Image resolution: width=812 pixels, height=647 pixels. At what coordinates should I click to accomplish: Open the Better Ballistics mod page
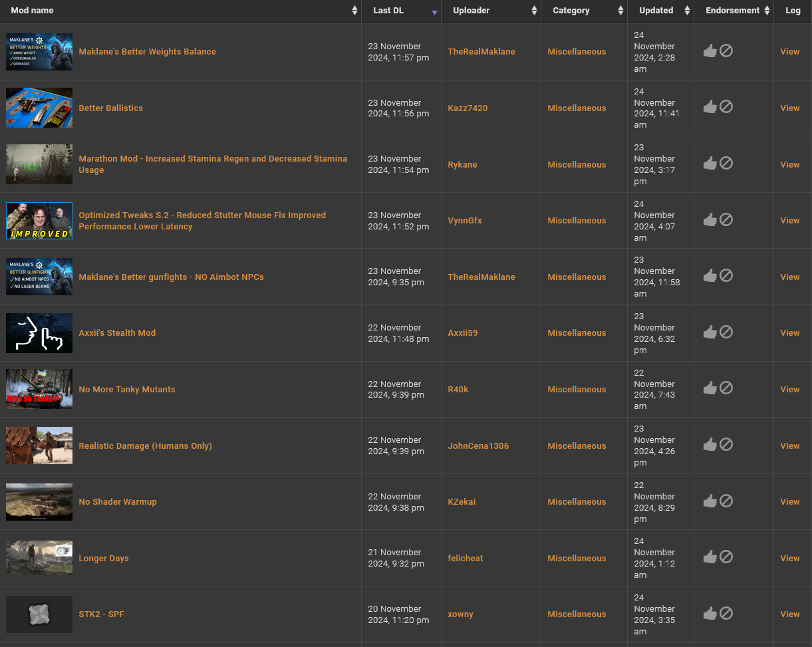pos(110,108)
